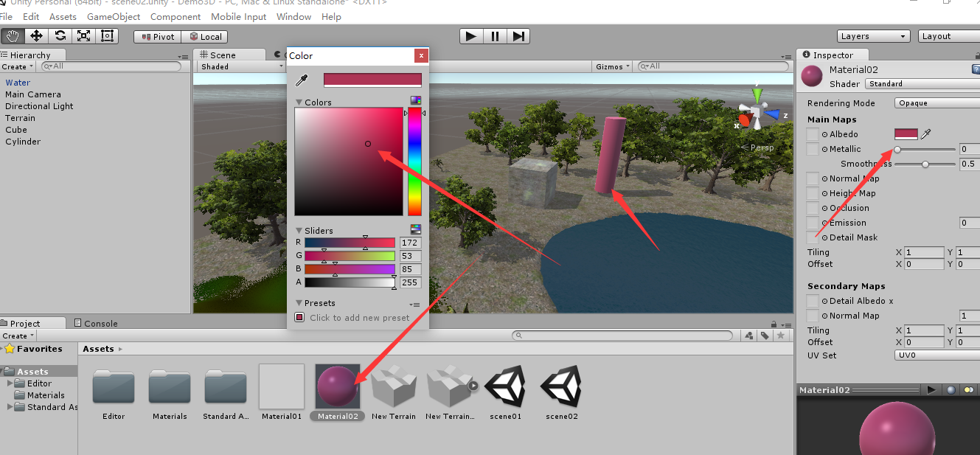
Task: Open the Window menu
Action: [293, 16]
